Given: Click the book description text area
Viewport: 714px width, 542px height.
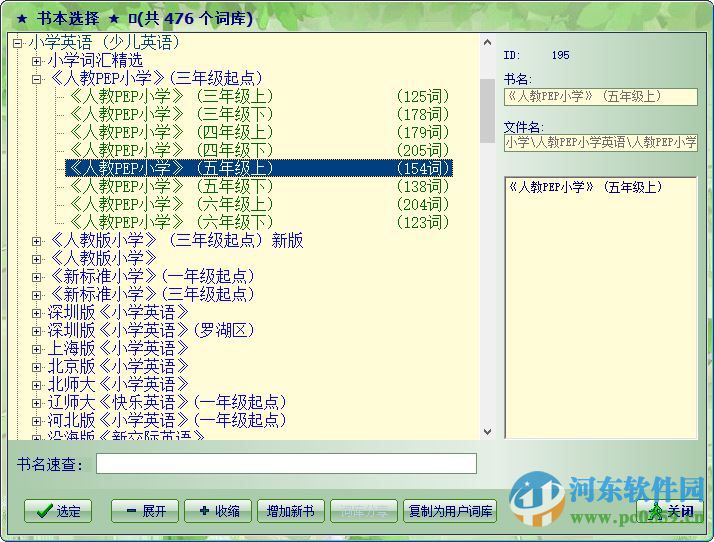Looking at the screenshot, I should [601, 308].
